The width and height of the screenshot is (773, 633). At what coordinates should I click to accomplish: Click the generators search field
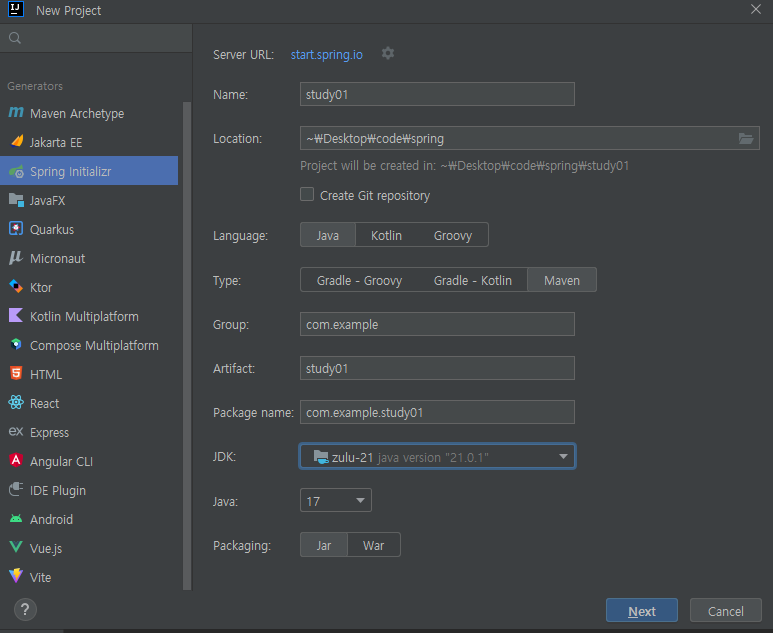pos(96,38)
